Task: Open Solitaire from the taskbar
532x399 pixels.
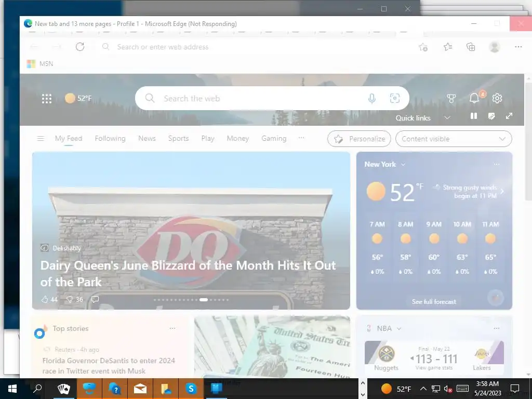Action: click(x=64, y=389)
